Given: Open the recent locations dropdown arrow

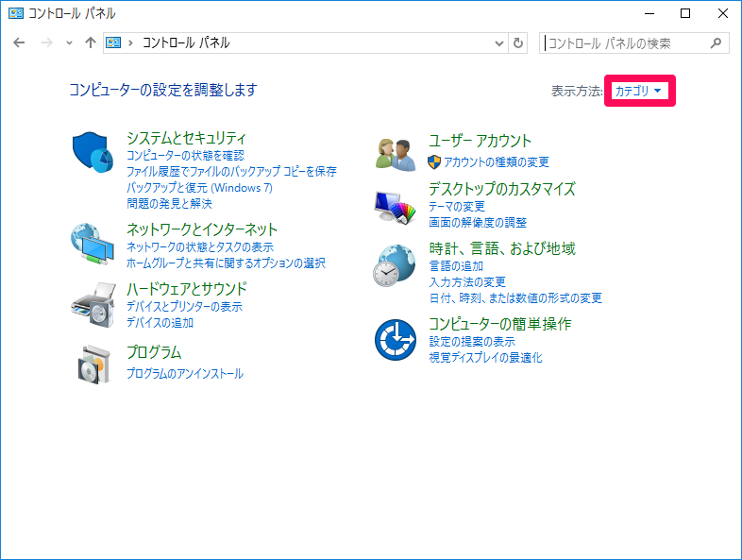Looking at the screenshot, I should (x=69, y=43).
